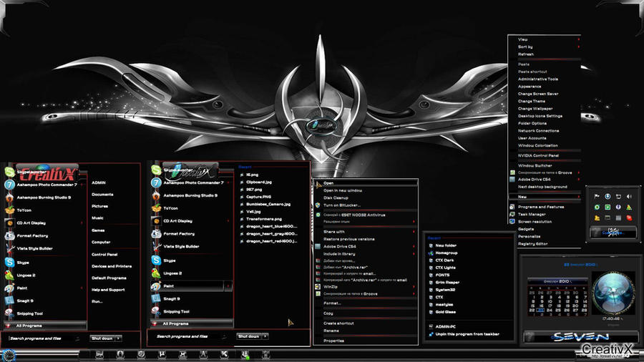Screen dimensions: 644x362
Task: Select Refresh in the desktop context menu
Action: (526, 54)
